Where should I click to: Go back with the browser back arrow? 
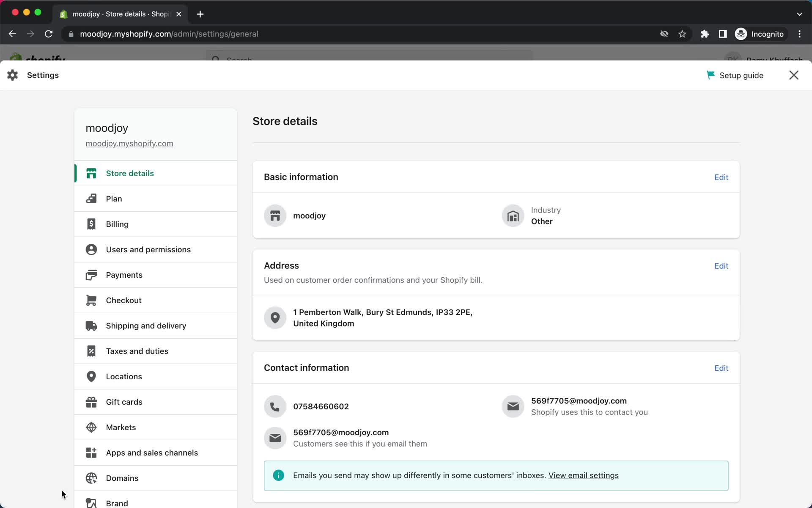12,34
